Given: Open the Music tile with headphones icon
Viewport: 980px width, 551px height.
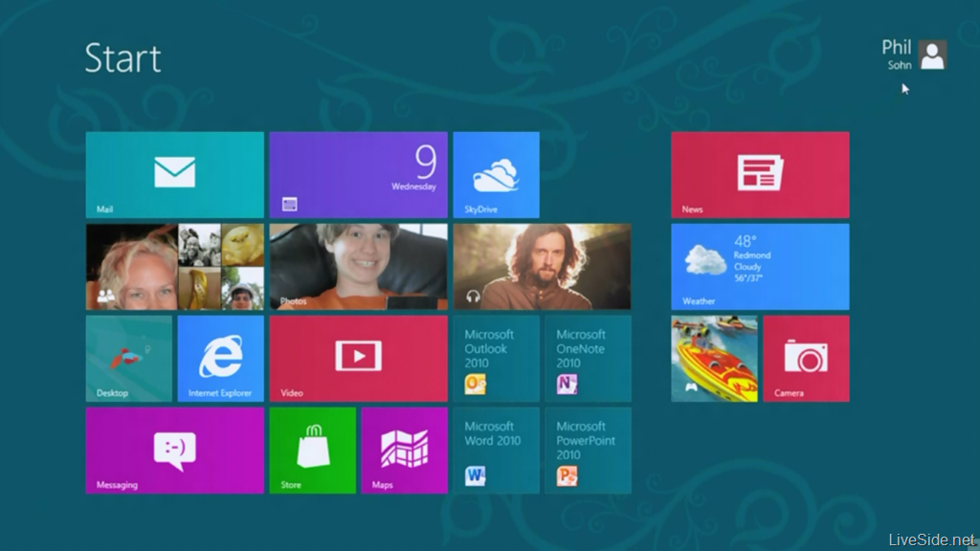Looking at the screenshot, I should 542,267.
